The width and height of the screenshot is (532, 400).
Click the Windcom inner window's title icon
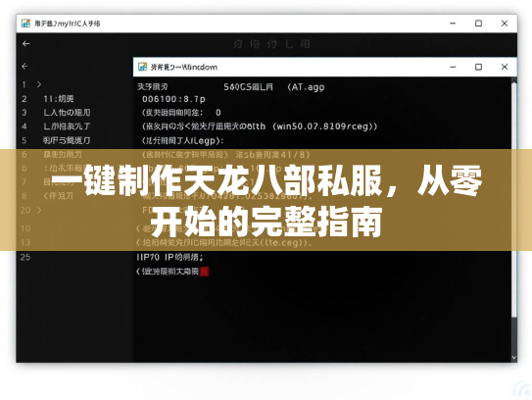142,67
